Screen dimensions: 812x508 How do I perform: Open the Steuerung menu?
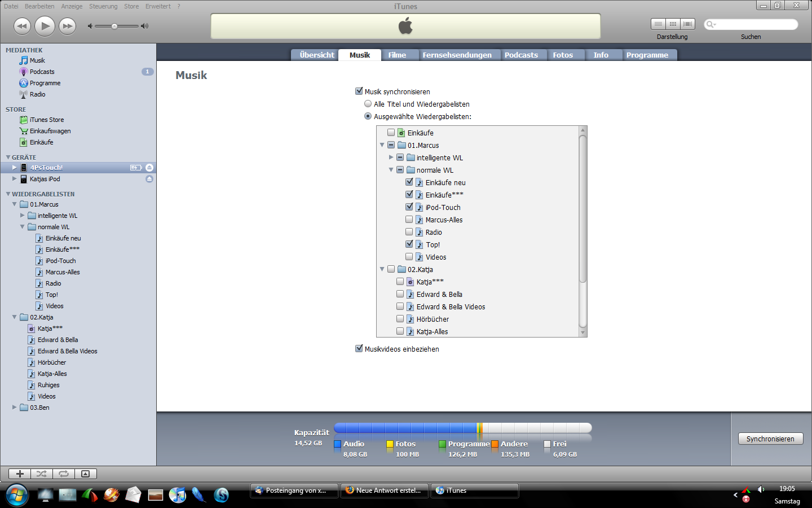tap(103, 6)
